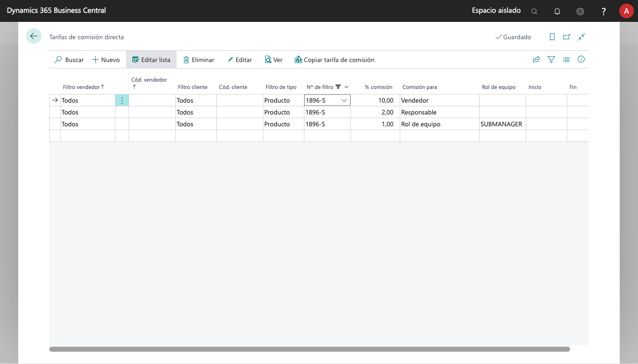Open settings gear
The width and height of the screenshot is (638, 364).
point(580,11)
